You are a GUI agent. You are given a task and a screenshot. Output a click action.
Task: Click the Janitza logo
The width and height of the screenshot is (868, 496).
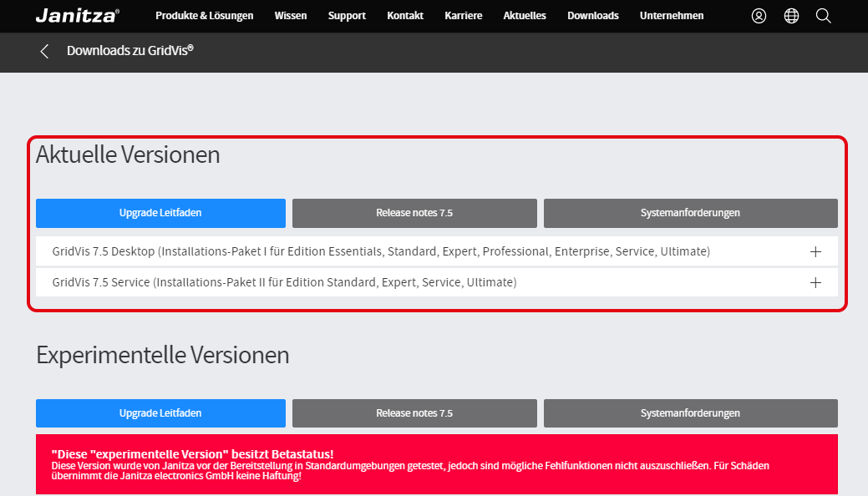click(78, 16)
